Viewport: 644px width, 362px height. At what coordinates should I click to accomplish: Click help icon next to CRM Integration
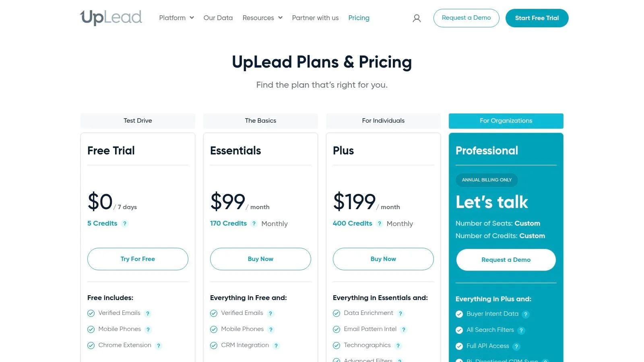[276, 346]
